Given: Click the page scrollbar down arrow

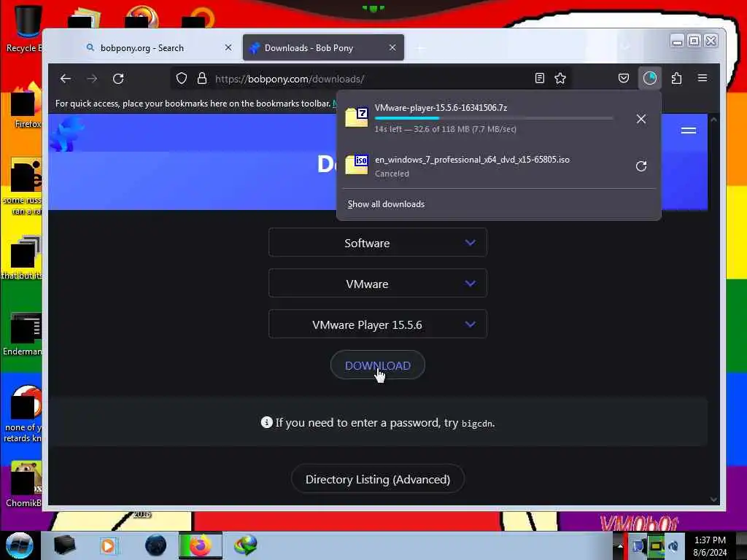Looking at the screenshot, I should click(x=713, y=499).
